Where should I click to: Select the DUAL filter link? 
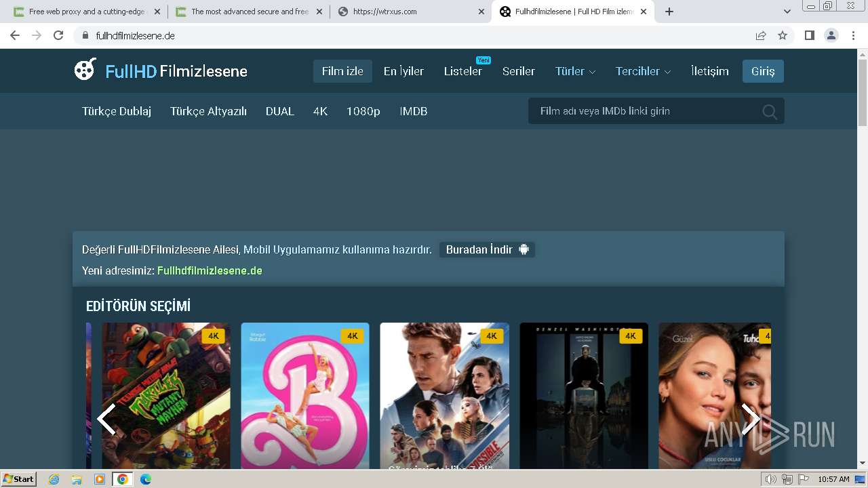point(280,111)
